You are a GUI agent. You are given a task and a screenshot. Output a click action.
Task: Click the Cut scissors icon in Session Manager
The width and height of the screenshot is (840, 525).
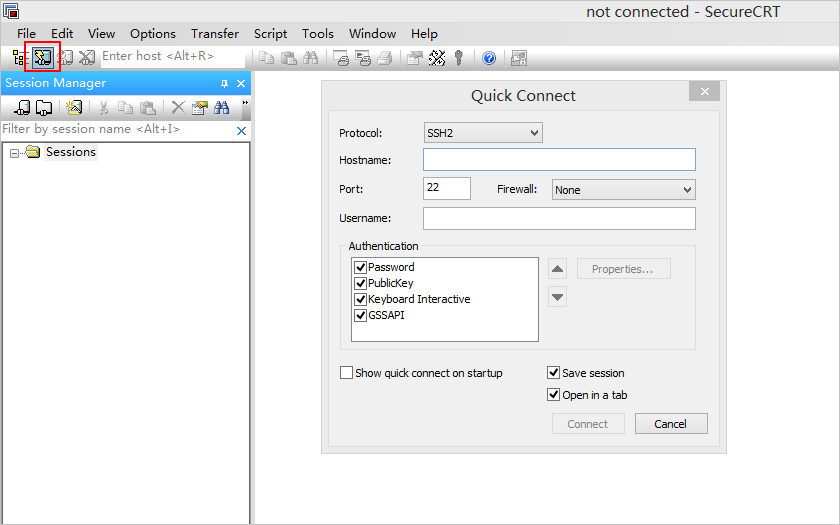[103, 108]
